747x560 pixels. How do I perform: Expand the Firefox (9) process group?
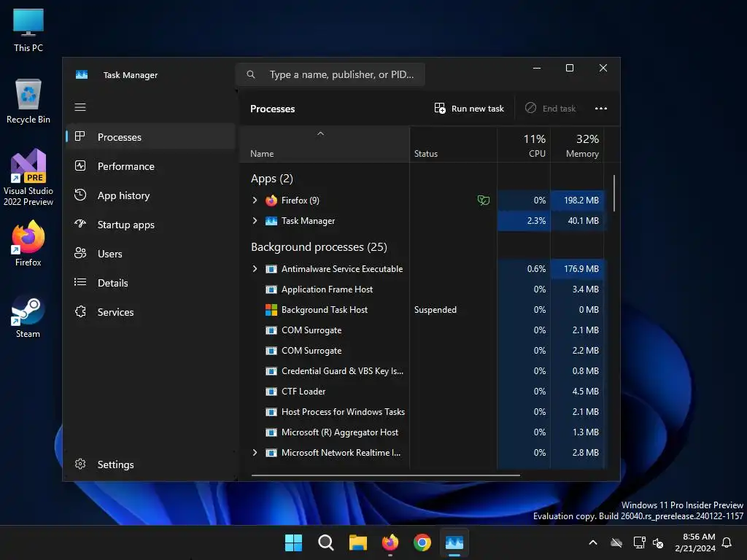tap(255, 201)
